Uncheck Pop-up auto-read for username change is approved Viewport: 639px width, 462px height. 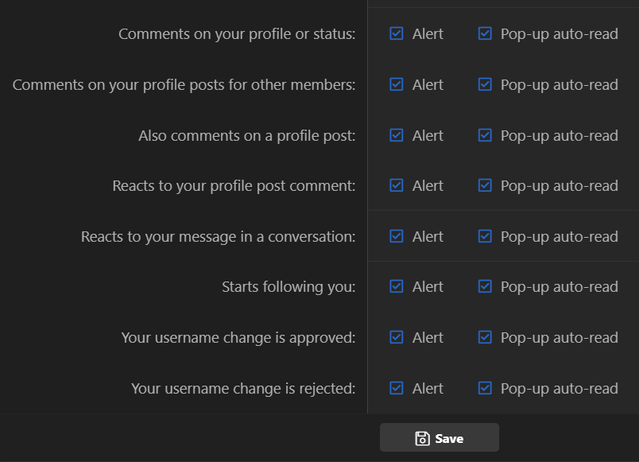pyautogui.click(x=485, y=337)
